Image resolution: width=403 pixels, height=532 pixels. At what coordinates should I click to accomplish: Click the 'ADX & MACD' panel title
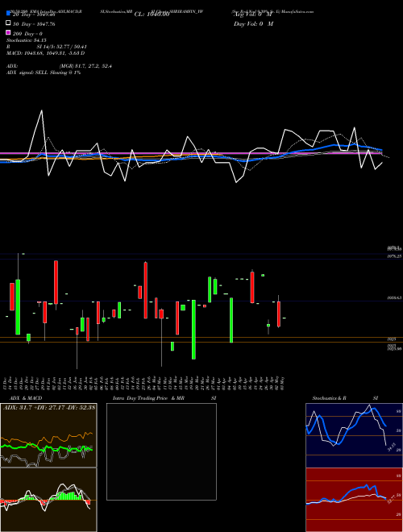pos(26,398)
